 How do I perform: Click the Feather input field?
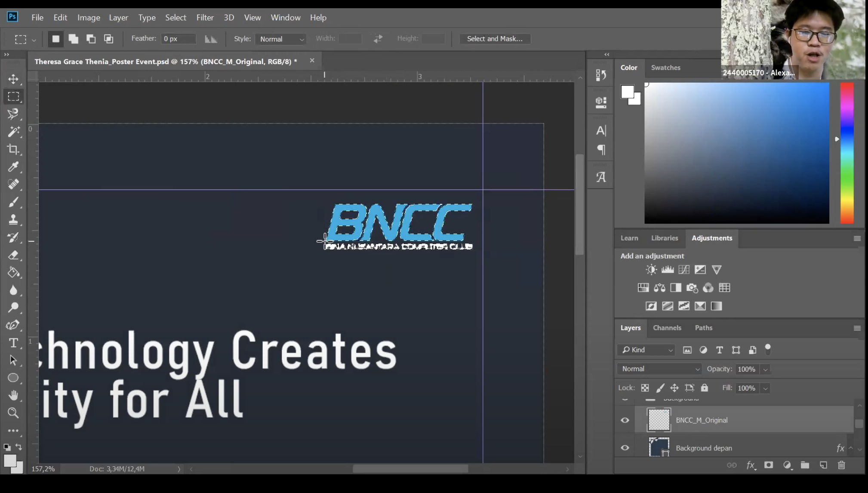[x=178, y=39]
